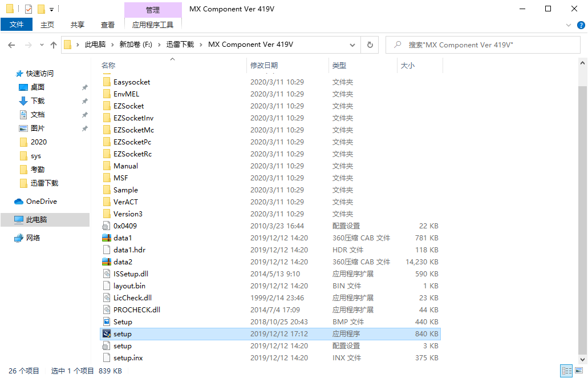Switch to details view in status bar
This screenshot has width=588, height=378.
(x=566, y=371)
